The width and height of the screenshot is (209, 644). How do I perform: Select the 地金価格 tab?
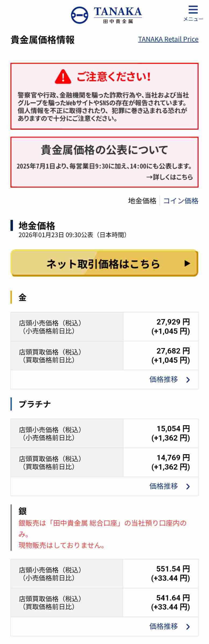142,201
